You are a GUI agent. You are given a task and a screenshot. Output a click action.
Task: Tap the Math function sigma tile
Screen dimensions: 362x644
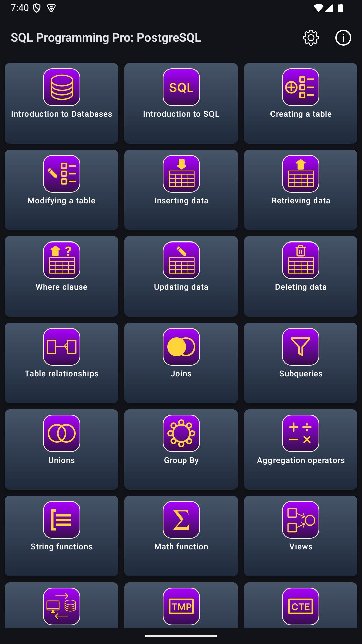coord(181,536)
